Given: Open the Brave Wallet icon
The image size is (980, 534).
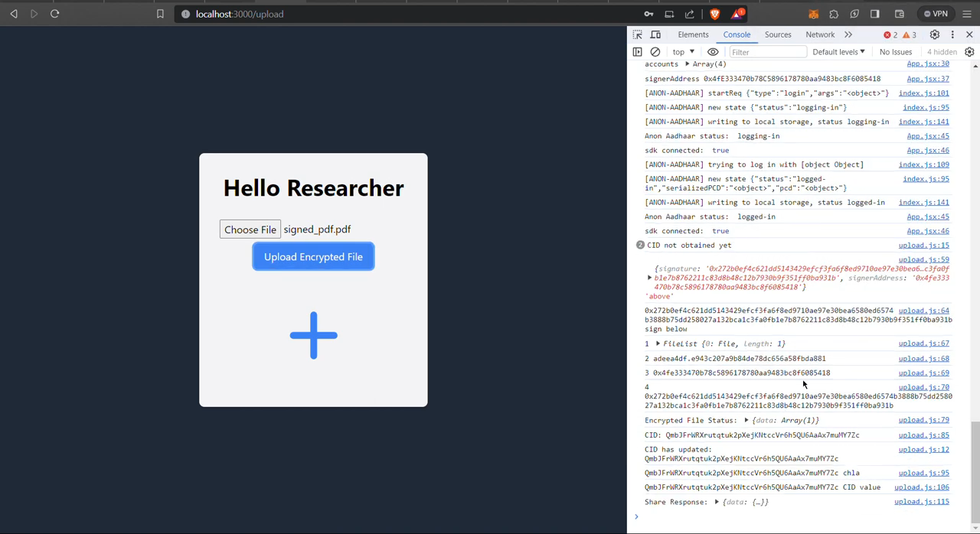Looking at the screenshot, I should (x=900, y=14).
